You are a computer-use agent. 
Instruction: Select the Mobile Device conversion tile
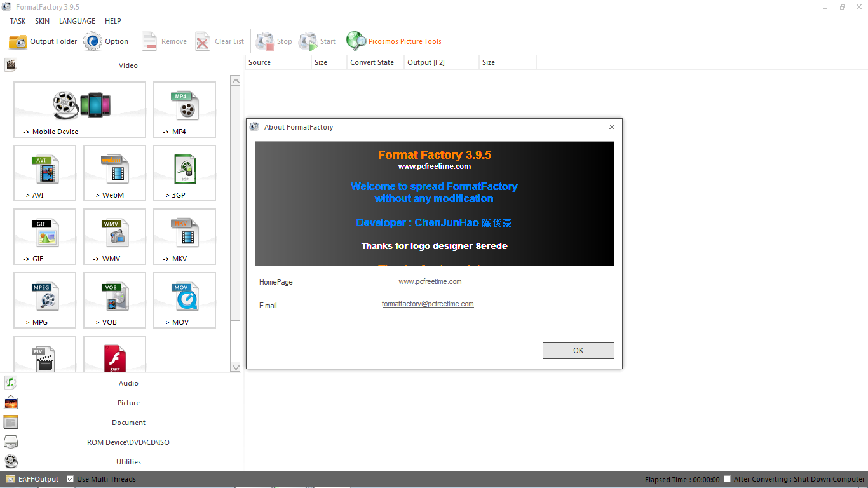(79, 109)
